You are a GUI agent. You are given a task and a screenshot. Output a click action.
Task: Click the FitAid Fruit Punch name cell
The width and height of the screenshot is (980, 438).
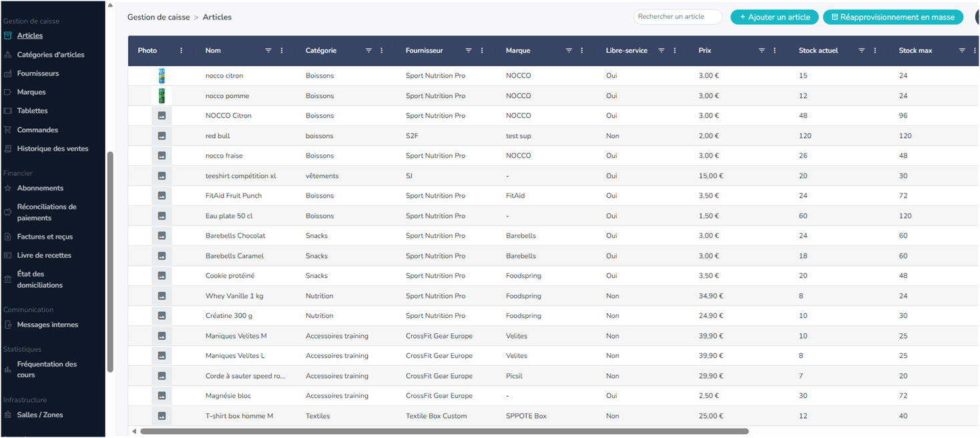click(x=234, y=196)
